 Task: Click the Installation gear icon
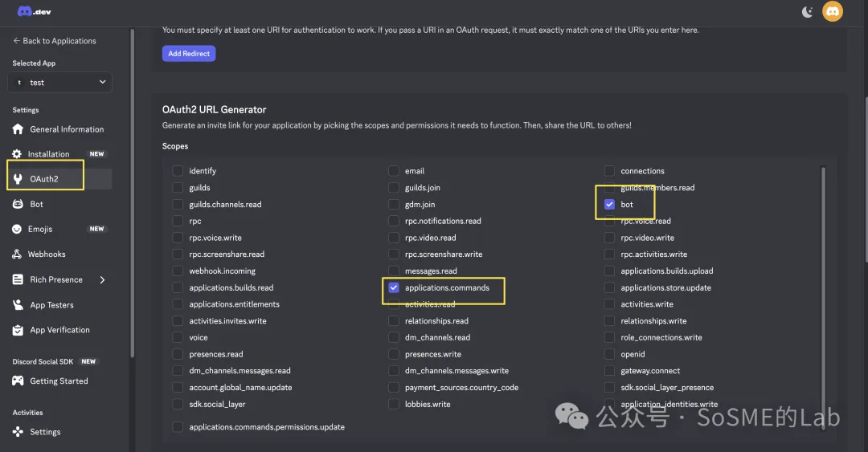[18, 154]
